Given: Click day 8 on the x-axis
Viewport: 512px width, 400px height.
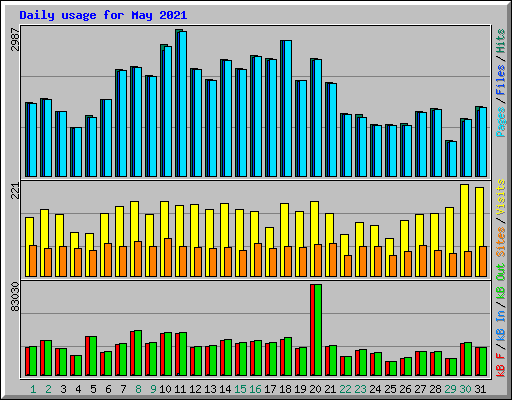Looking at the screenshot, I should coord(138,389).
